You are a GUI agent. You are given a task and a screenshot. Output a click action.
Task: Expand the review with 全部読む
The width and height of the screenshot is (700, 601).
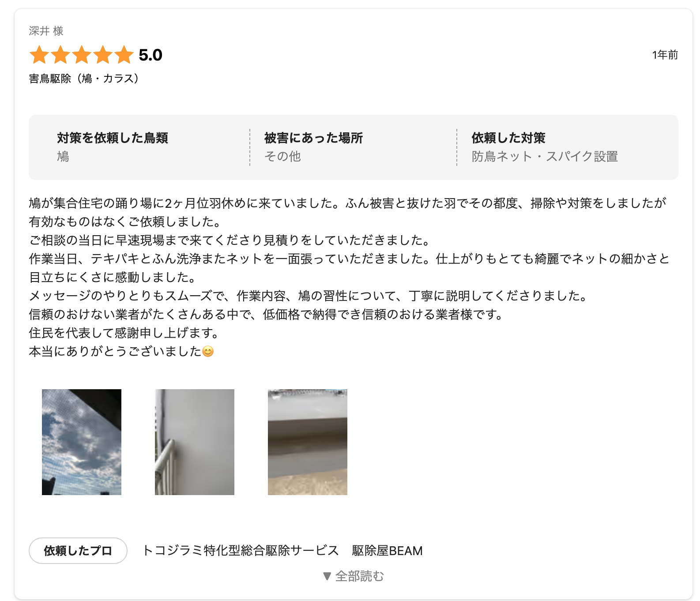(x=354, y=576)
